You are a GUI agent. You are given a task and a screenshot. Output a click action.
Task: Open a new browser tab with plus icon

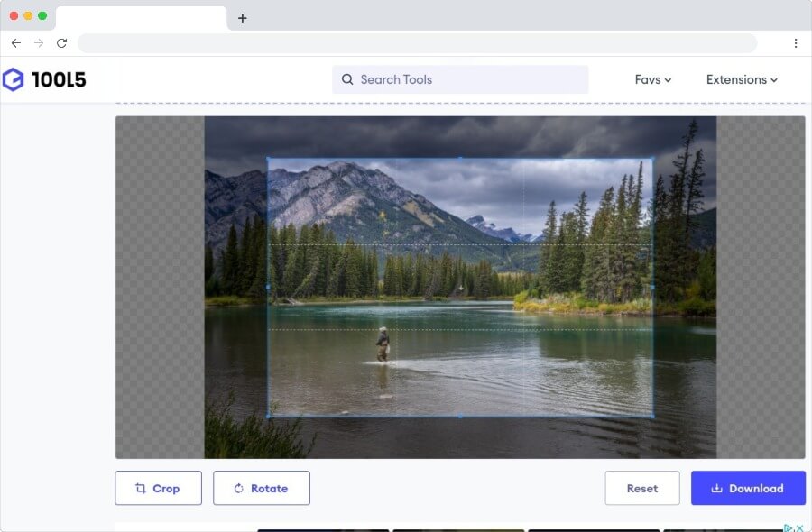pyautogui.click(x=243, y=18)
